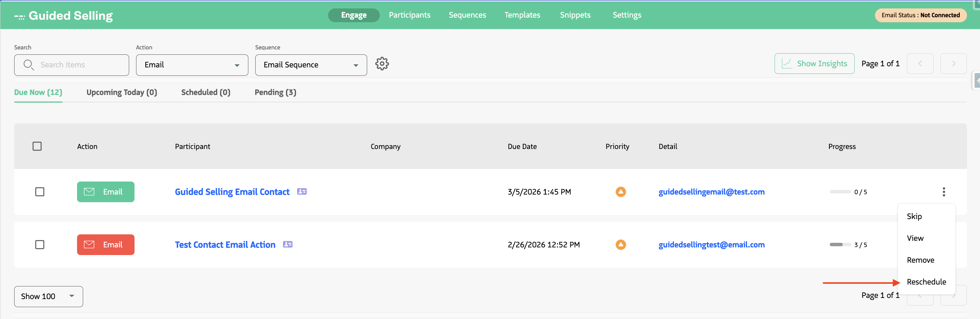Switch to the Engage tab

coord(354,15)
